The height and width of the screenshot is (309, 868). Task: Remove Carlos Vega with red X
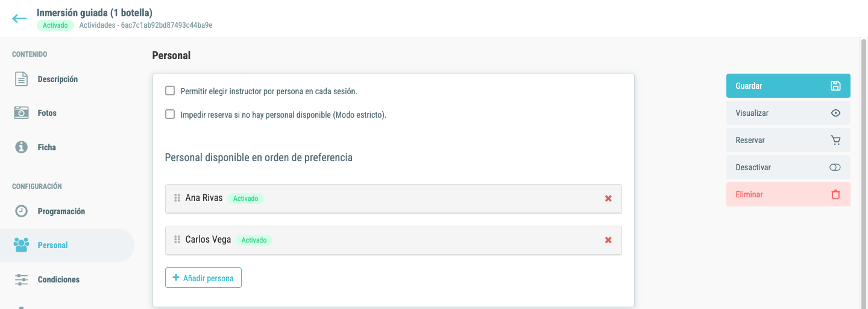[608, 240]
